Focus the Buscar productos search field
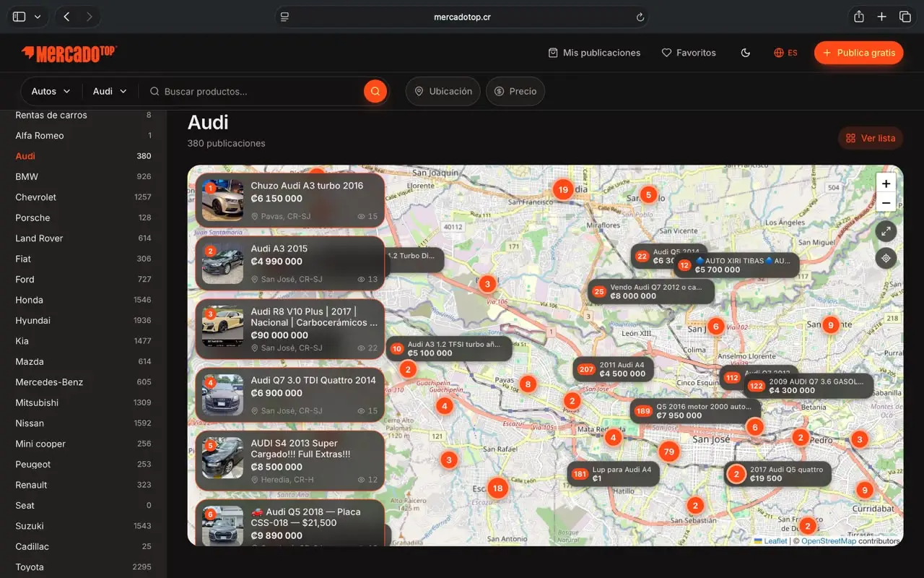 (256, 91)
